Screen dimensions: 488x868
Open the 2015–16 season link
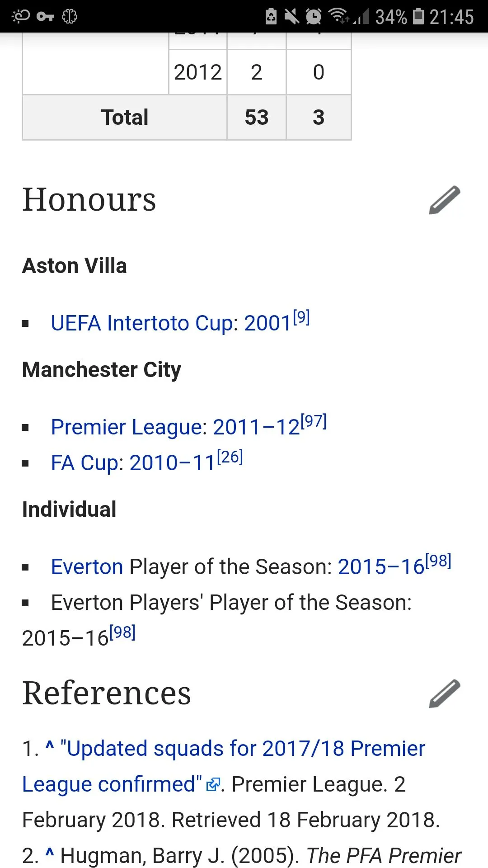380,567
